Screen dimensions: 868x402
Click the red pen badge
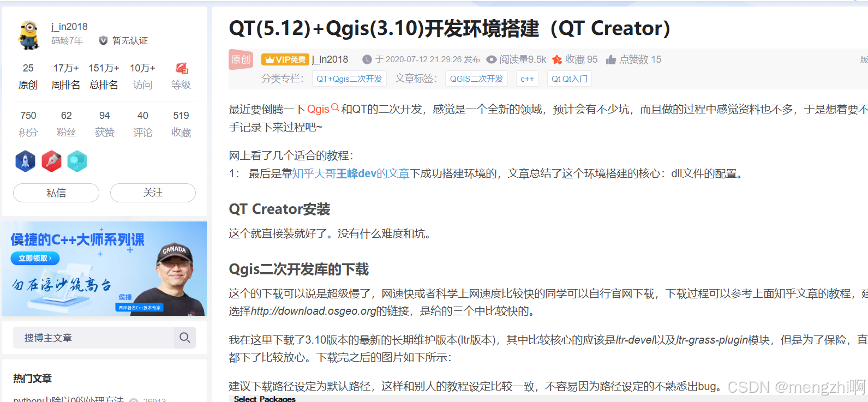tap(51, 161)
